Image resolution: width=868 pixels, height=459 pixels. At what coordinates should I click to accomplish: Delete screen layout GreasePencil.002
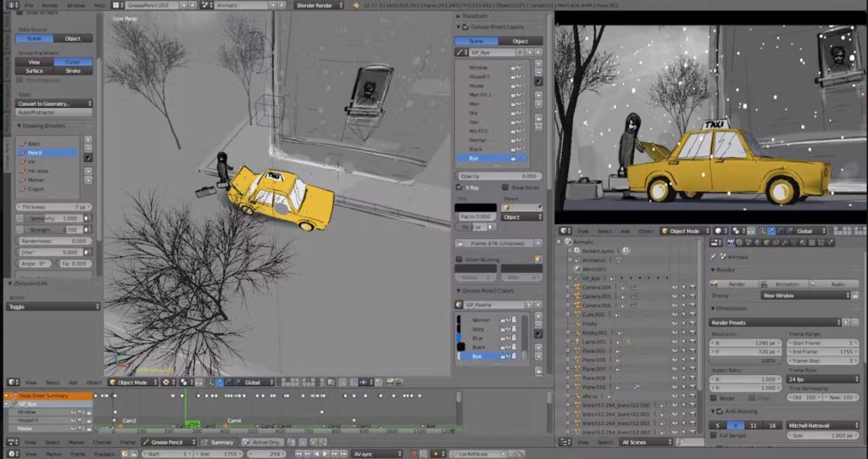click(x=192, y=5)
